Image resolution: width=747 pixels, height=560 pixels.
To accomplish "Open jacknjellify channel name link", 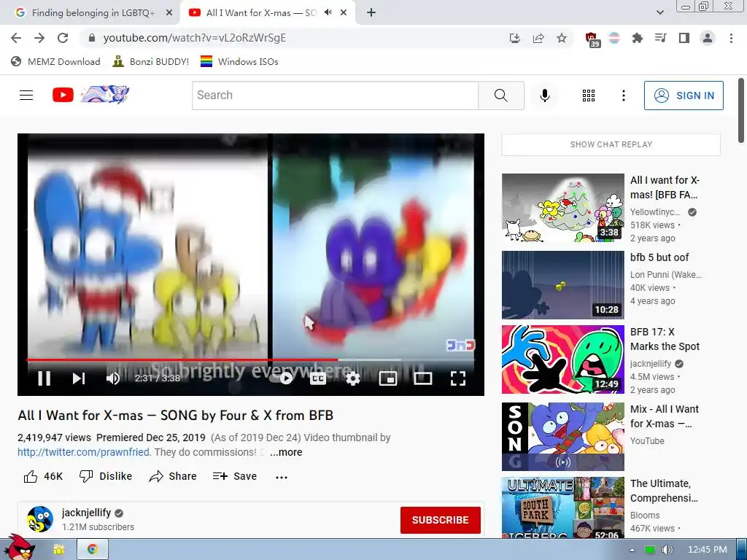I will tap(86, 513).
